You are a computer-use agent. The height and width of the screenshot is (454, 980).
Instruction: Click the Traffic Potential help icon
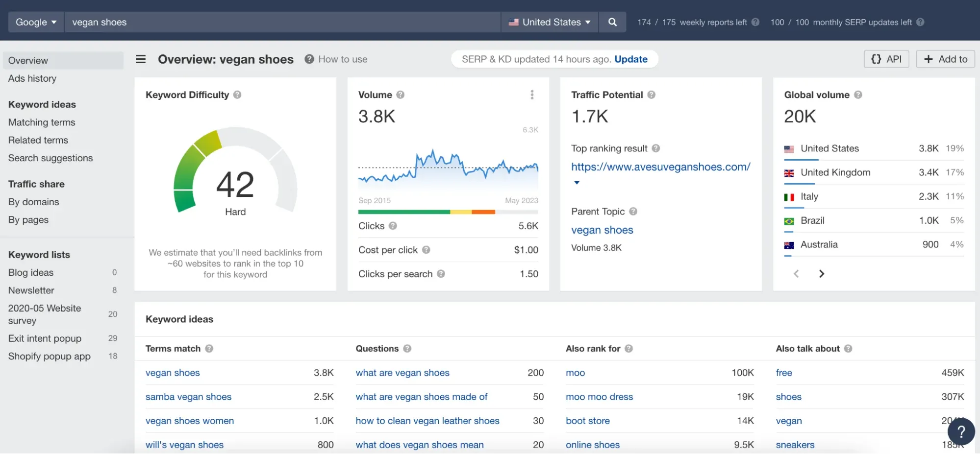tap(651, 95)
